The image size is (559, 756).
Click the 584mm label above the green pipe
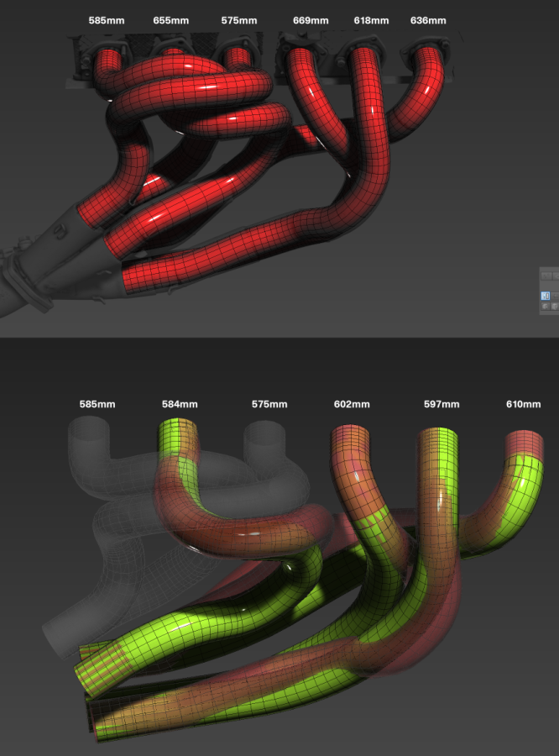[x=179, y=405]
